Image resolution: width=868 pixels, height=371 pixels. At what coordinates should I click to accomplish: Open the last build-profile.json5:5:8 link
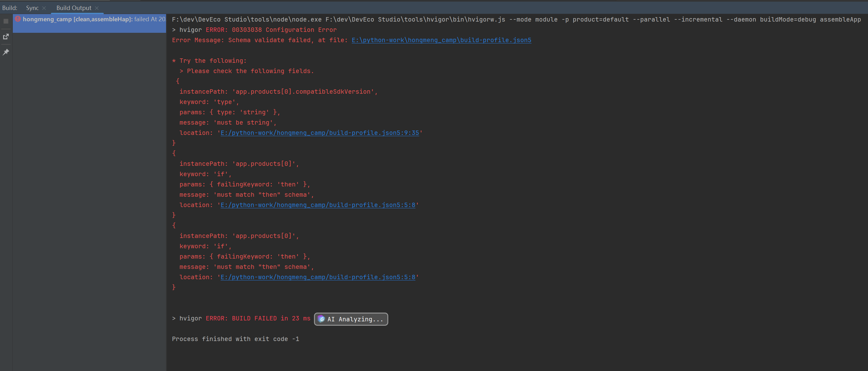(318, 277)
